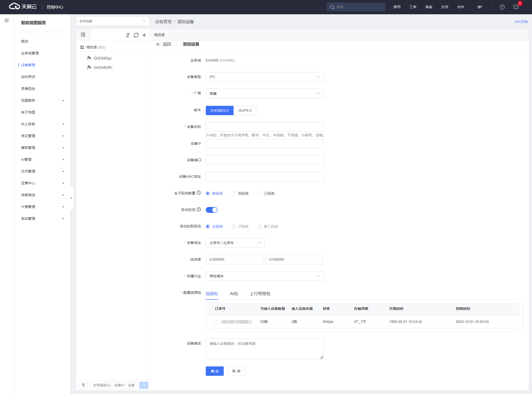Image resolution: width=532 pixels, height=394 pixels.
Task: Click the 设备名称 input field
Action: [x=265, y=127]
